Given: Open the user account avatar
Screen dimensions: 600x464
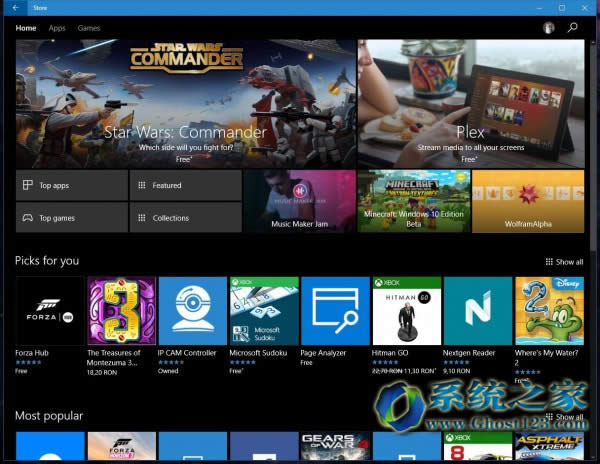Looking at the screenshot, I should coord(548,28).
